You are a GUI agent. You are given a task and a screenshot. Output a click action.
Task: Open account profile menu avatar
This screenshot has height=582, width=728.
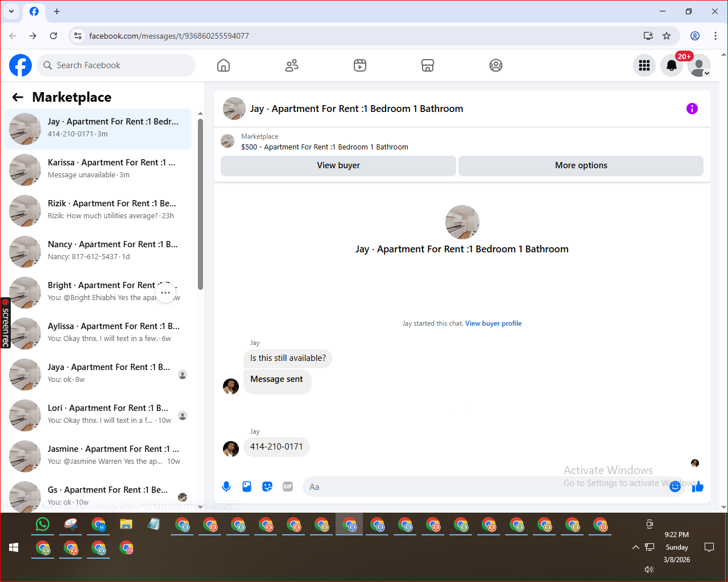point(699,65)
